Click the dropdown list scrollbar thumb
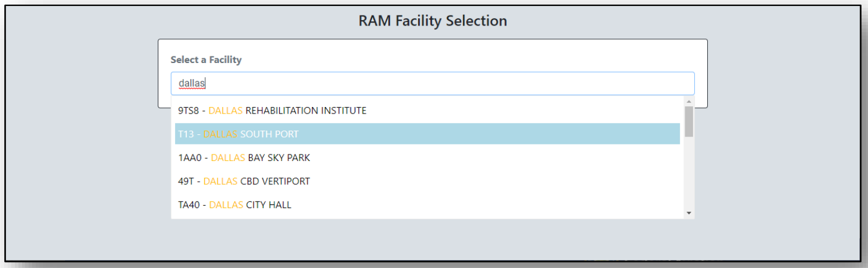The width and height of the screenshot is (868, 268). pos(689,121)
